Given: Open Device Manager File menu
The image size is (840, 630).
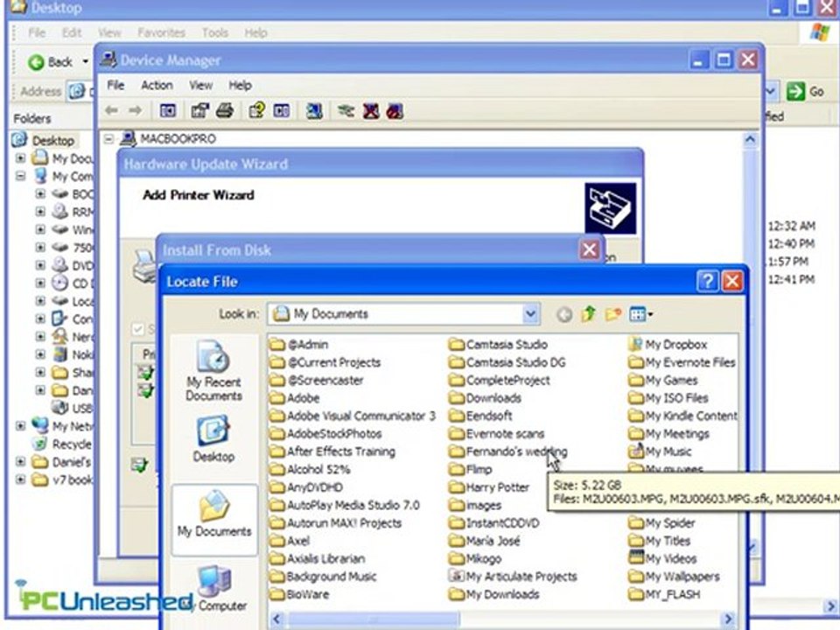Looking at the screenshot, I should click(115, 85).
